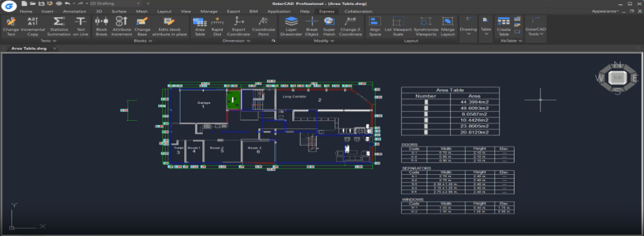Image resolution: width=644 pixels, height=236 pixels.
Task: Open the Collaboration ribbon tab
Action: [x=359, y=11]
